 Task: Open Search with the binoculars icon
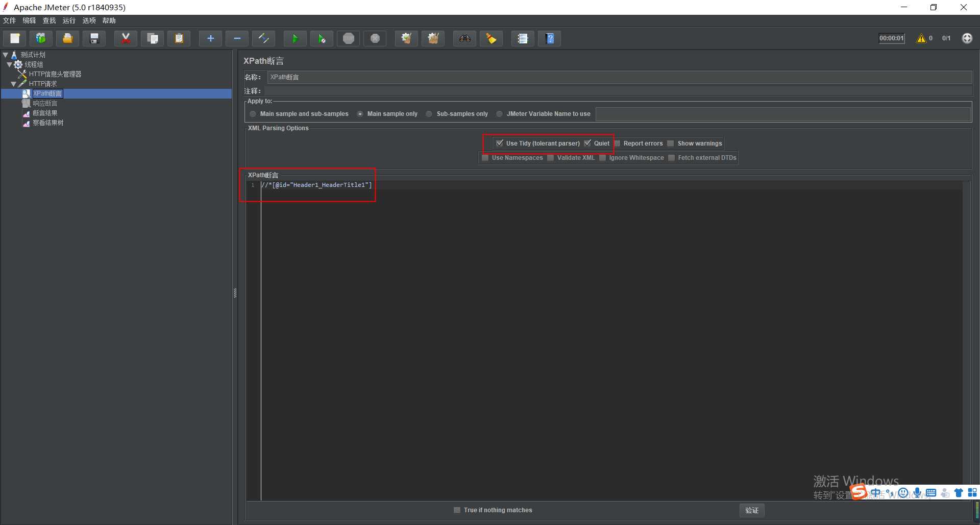pyautogui.click(x=464, y=38)
